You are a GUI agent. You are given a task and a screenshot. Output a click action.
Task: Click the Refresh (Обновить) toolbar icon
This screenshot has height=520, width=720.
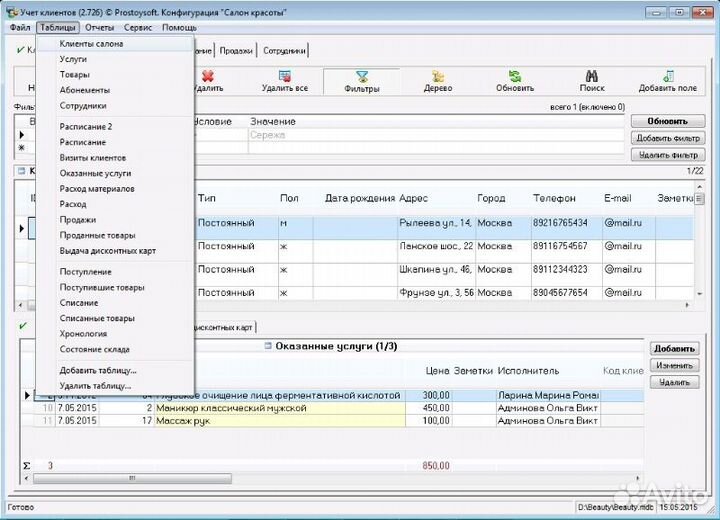(x=514, y=76)
